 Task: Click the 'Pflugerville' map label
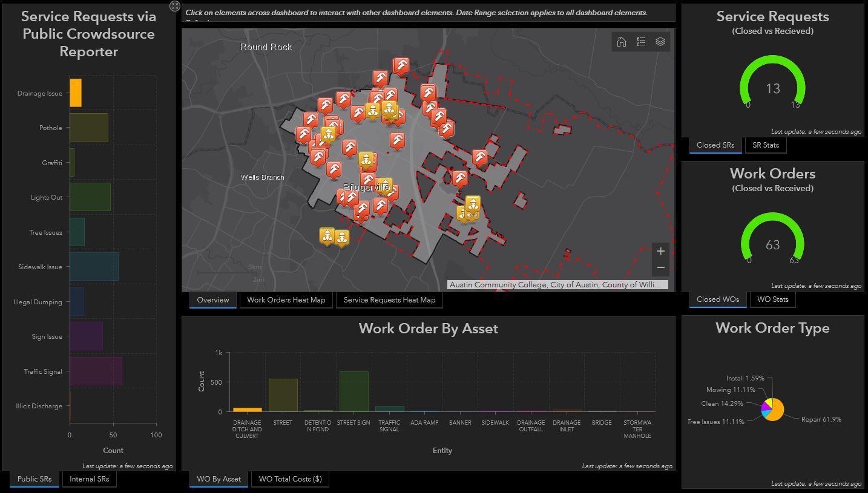click(366, 188)
